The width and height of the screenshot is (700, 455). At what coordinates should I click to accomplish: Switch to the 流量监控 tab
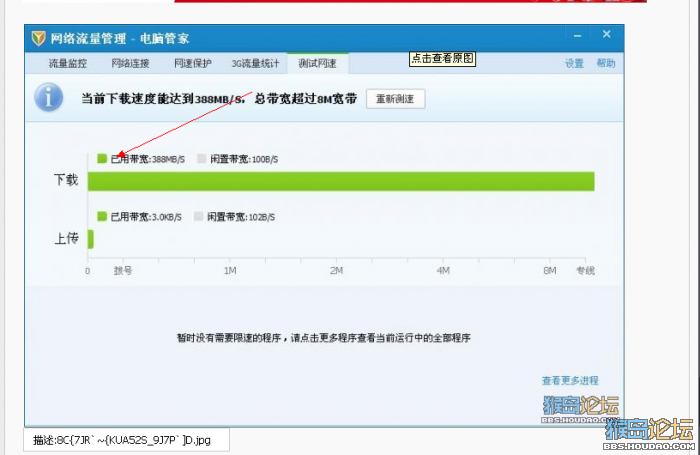(x=68, y=63)
